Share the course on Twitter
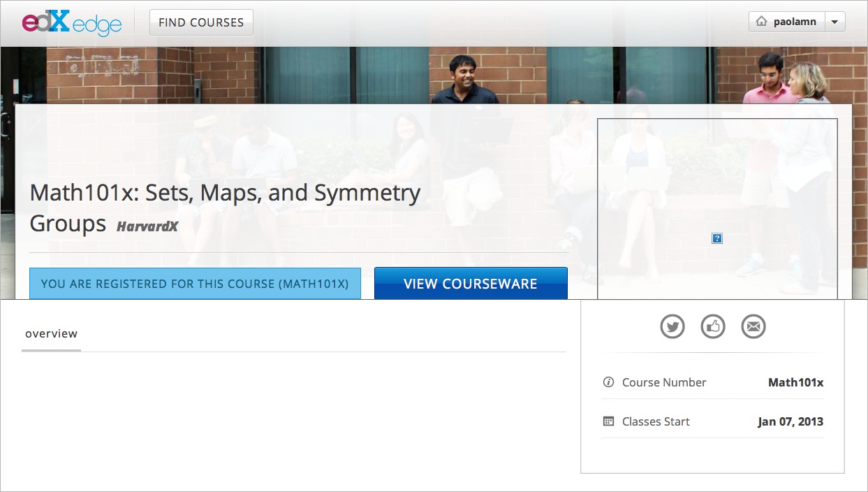 point(672,326)
